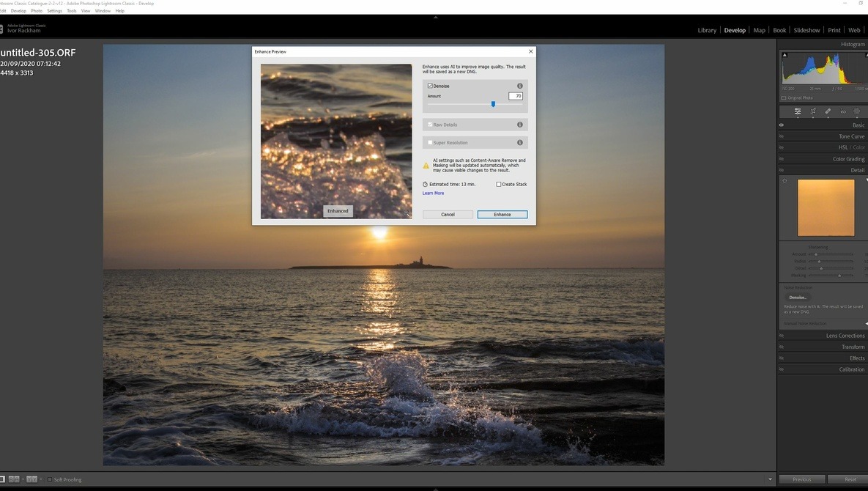Switch to the Library module

(x=707, y=30)
